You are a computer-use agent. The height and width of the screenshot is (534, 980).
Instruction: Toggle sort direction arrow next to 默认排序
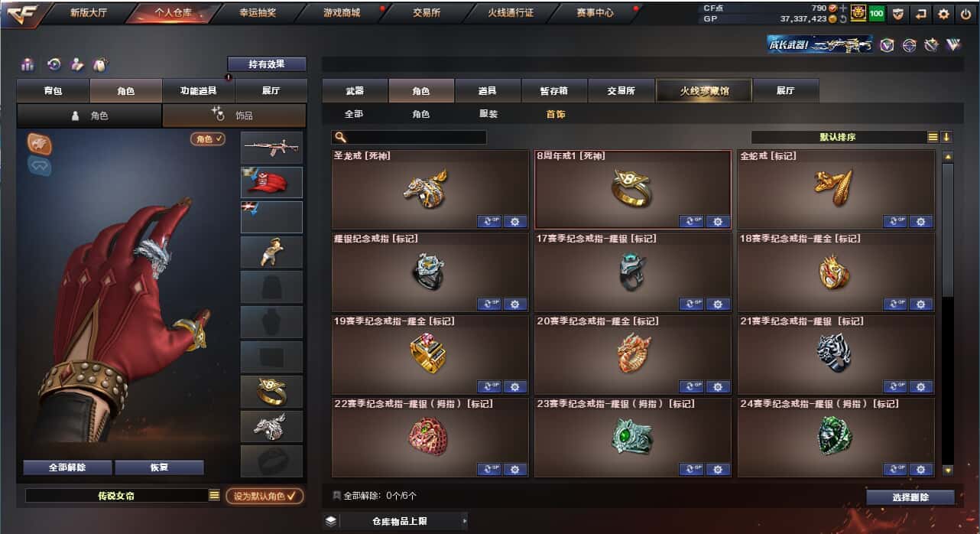tap(946, 138)
